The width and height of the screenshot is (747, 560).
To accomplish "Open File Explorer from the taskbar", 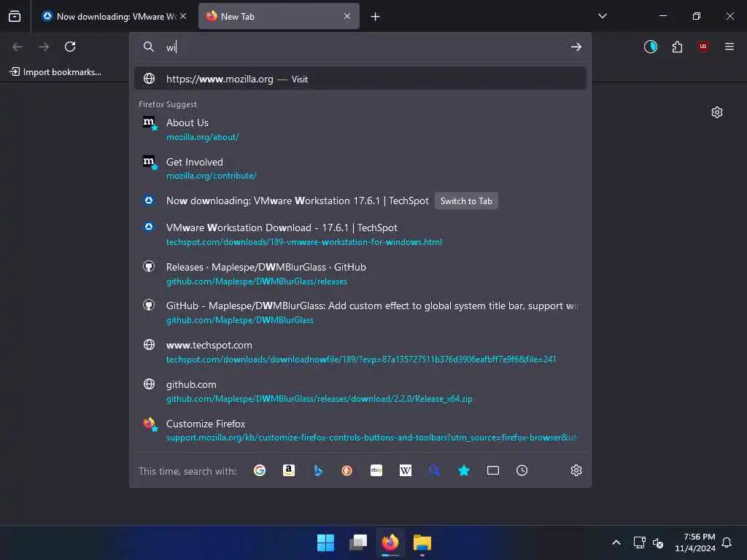I will pos(422,542).
